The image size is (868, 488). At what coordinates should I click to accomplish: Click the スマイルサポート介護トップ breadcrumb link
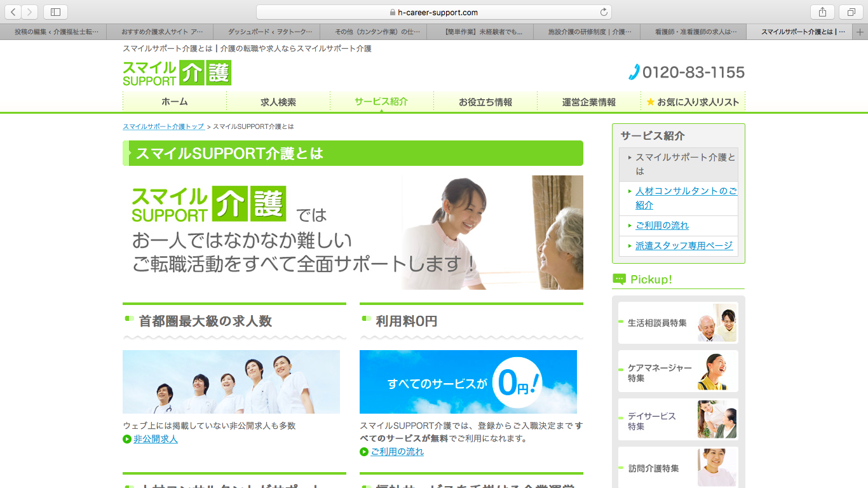point(163,126)
